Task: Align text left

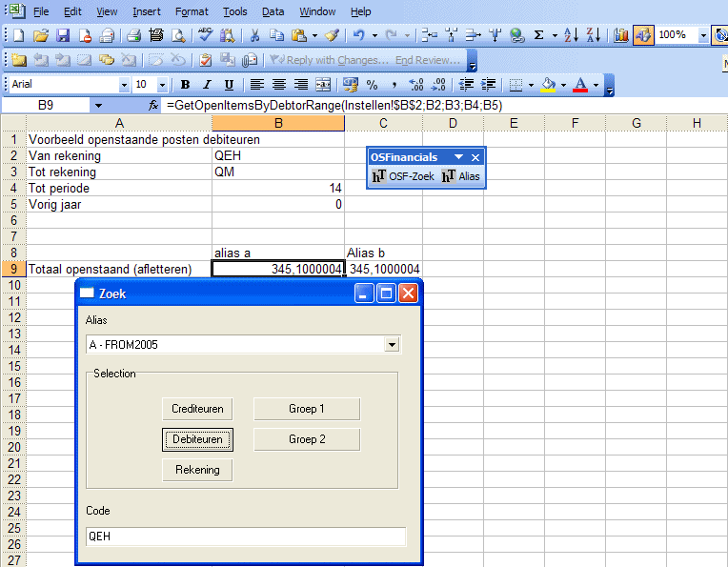Action: click(x=256, y=85)
